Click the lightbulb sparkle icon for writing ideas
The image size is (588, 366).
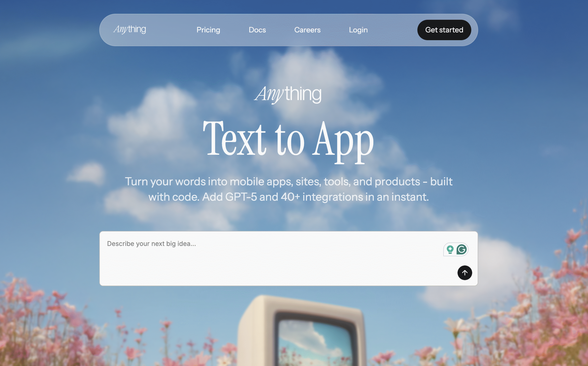pyautogui.click(x=450, y=249)
